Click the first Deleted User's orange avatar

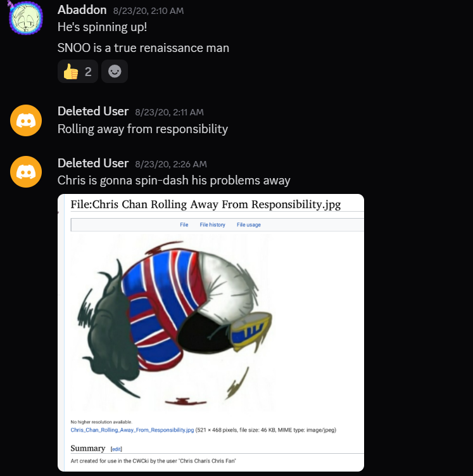(x=26, y=120)
